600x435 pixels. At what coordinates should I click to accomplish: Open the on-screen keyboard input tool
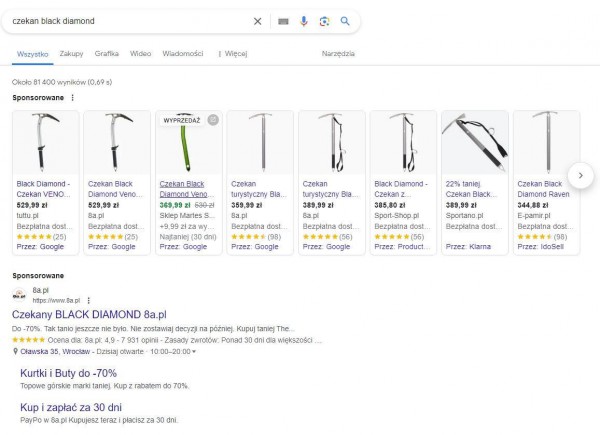(x=283, y=21)
